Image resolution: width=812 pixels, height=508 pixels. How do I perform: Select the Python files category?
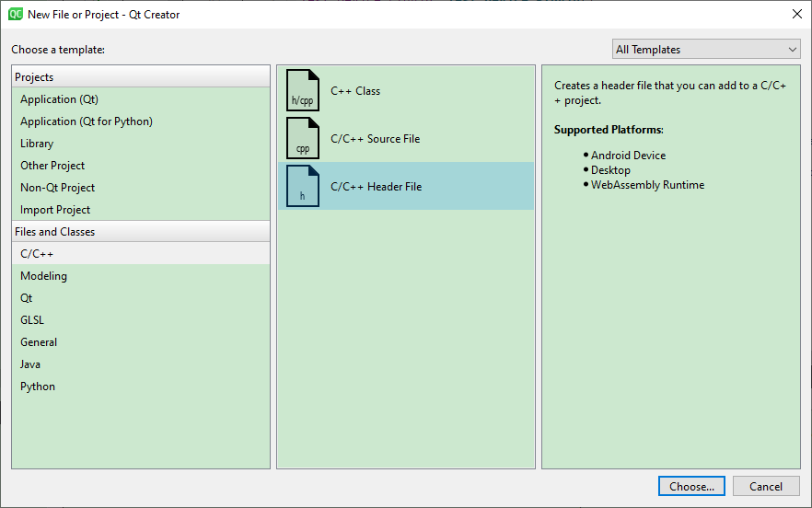click(140, 387)
